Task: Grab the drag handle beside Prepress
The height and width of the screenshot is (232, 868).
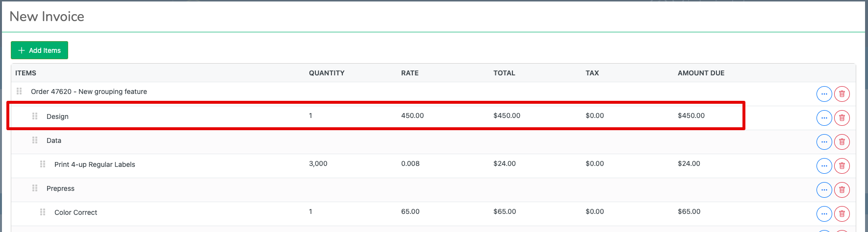Action: pos(35,188)
